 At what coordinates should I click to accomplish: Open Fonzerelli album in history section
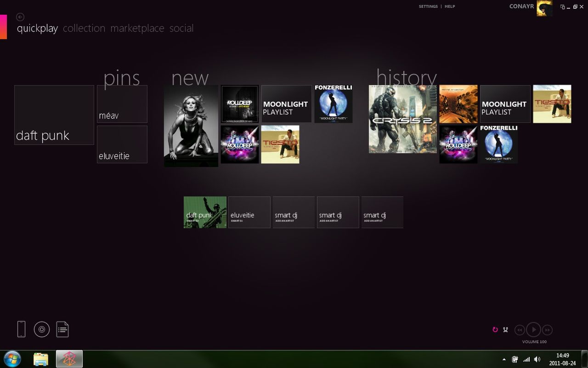[499, 144]
